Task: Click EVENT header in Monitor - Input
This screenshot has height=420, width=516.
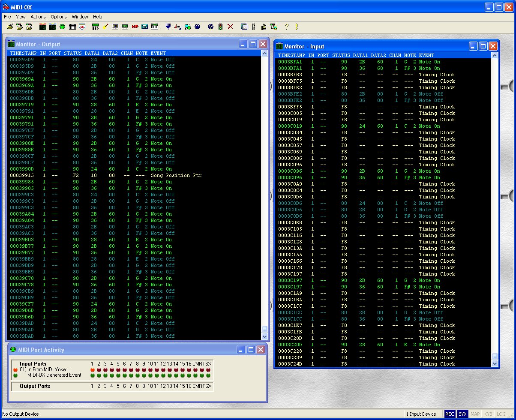Action: coord(426,55)
